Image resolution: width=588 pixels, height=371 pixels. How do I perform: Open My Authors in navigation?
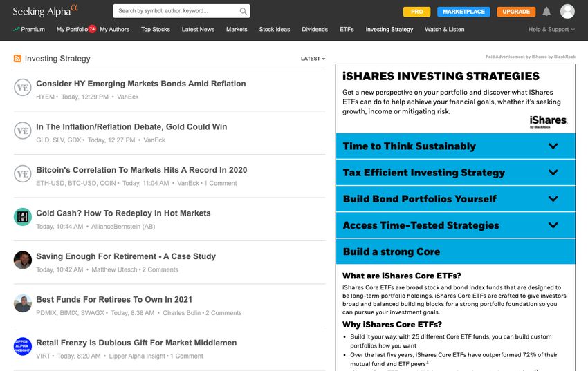[x=114, y=29]
